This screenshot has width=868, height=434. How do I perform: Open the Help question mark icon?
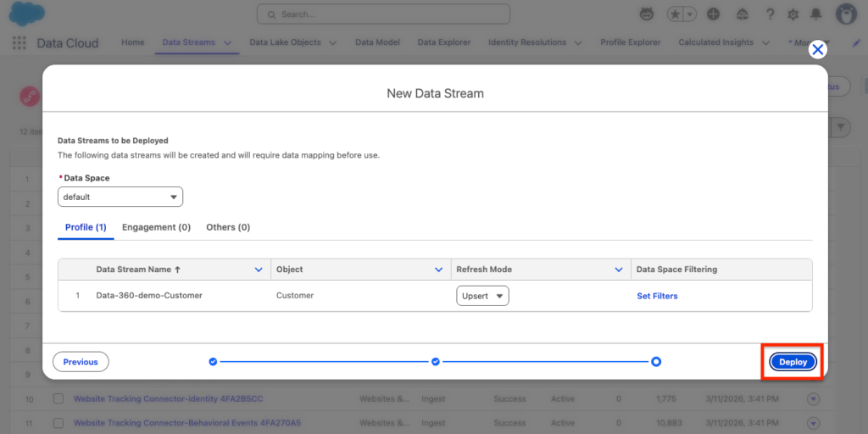tap(770, 14)
